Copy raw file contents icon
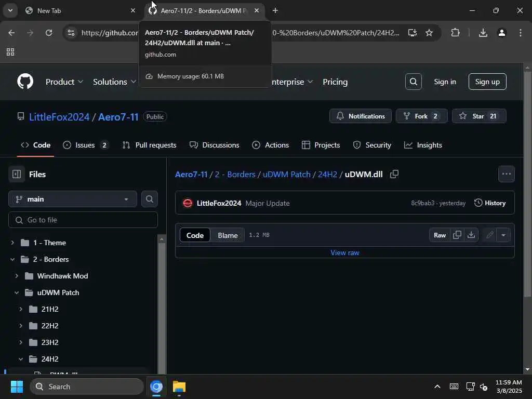This screenshot has height=399, width=532. [x=457, y=235]
